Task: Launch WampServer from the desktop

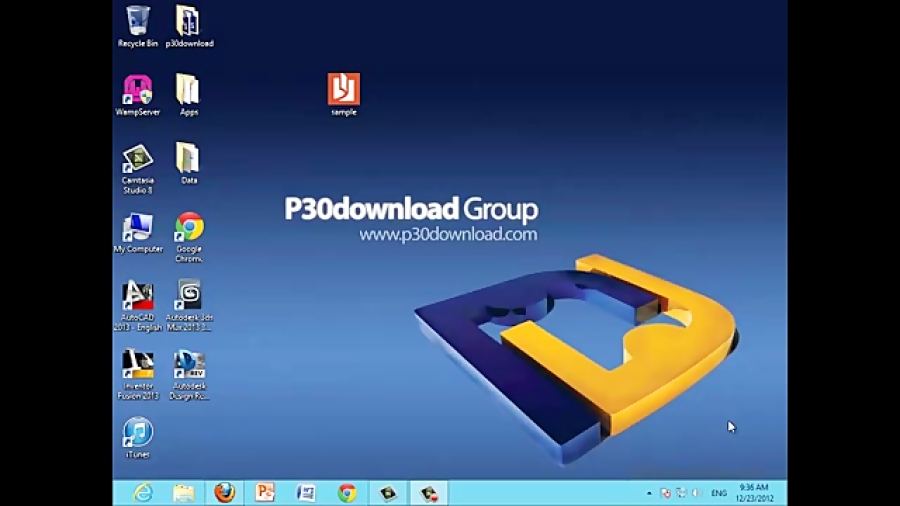Action: click(x=138, y=95)
